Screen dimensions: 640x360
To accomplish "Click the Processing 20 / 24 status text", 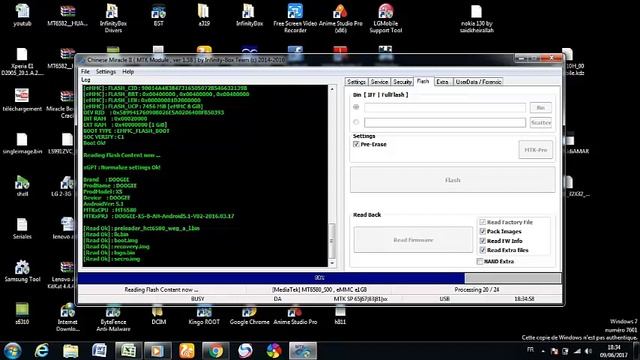I will [477, 289].
